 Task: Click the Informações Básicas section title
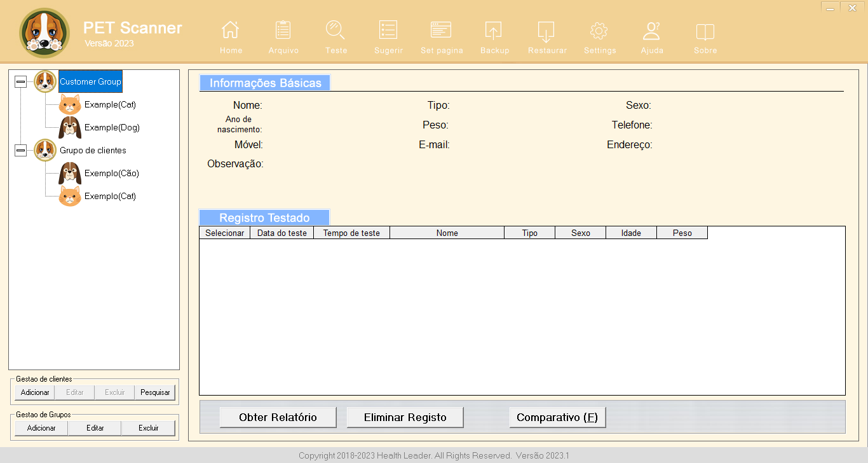(x=265, y=83)
